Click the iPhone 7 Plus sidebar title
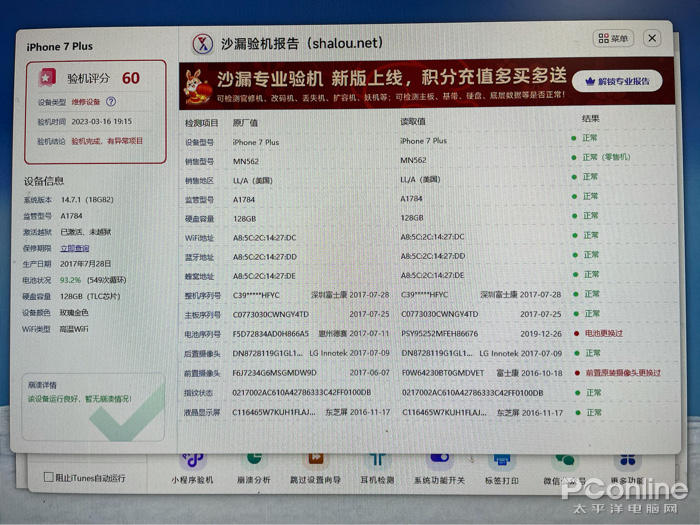The image size is (700, 525). [59, 46]
